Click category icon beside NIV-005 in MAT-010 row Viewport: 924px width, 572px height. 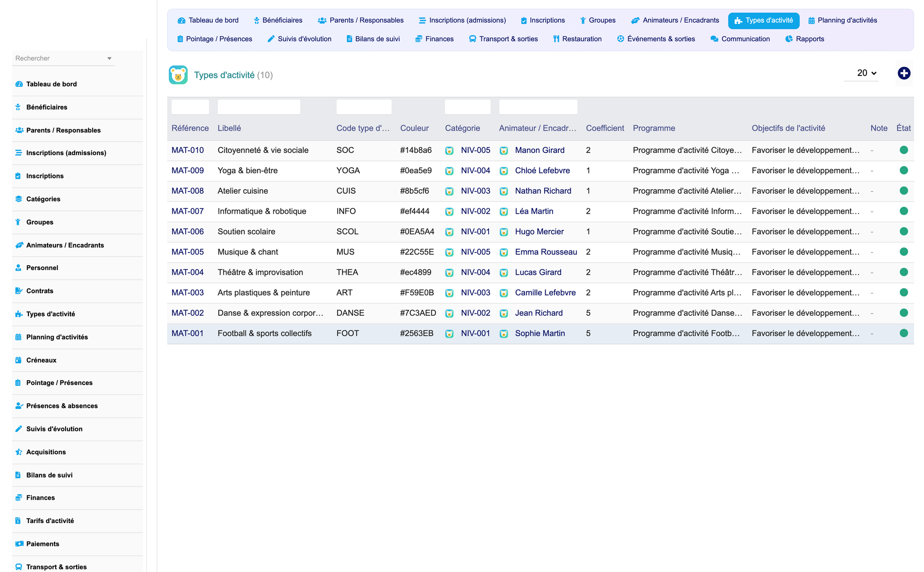(449, 150)
